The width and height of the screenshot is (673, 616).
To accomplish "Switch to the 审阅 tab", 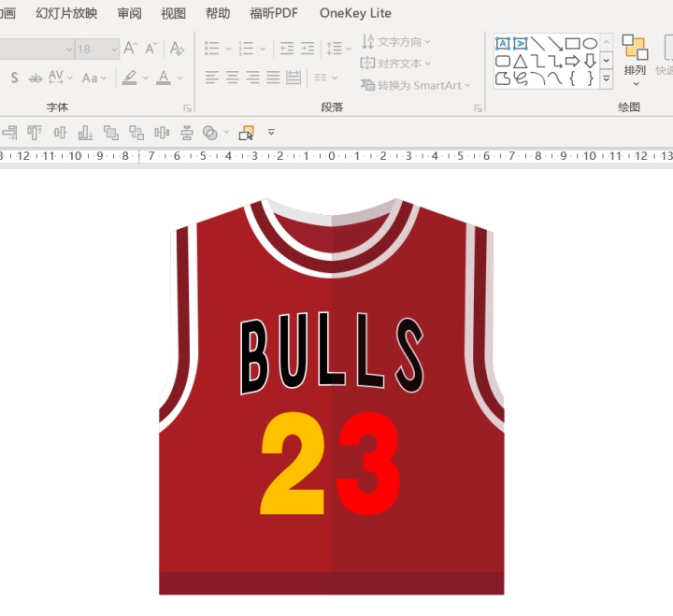I will tap(129, 13).
